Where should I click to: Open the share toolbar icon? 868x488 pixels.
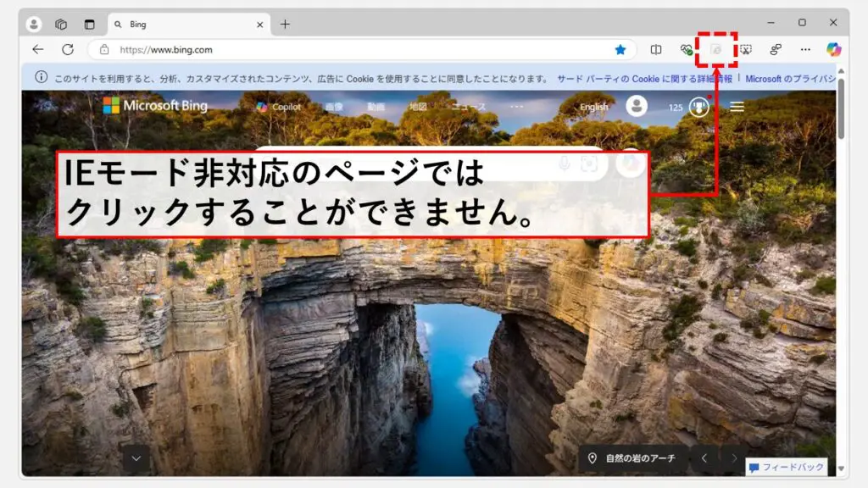point(776,50)
